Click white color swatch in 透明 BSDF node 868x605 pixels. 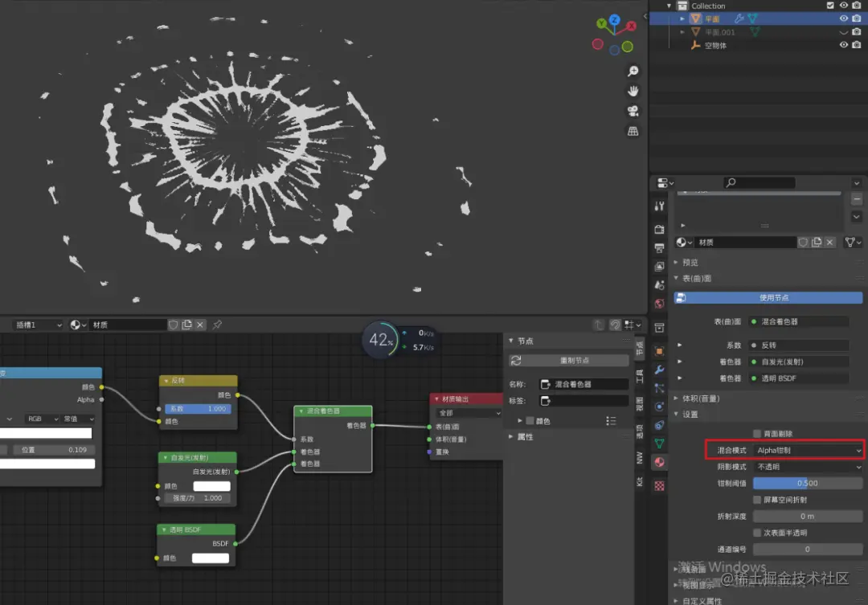[211, 558]
